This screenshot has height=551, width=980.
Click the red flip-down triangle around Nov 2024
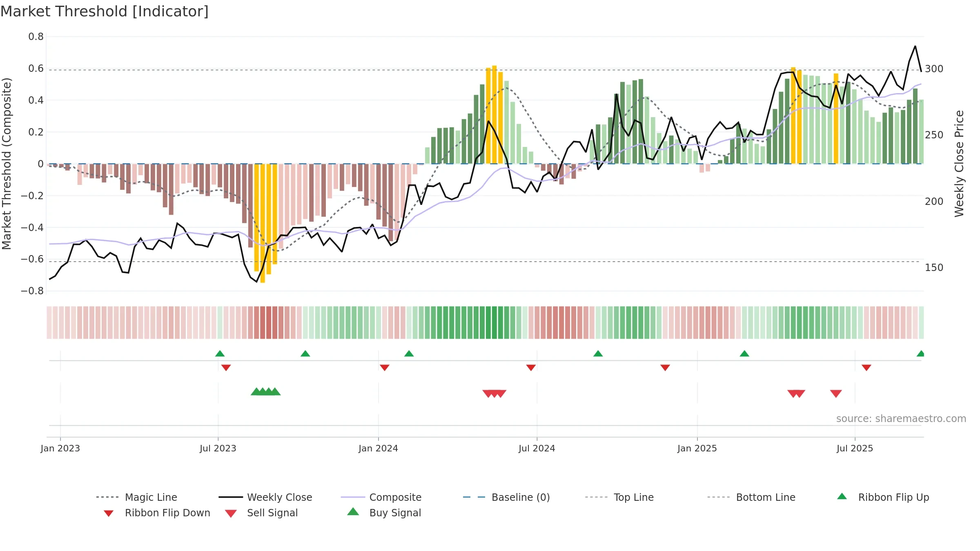click(x=665, y=368)
